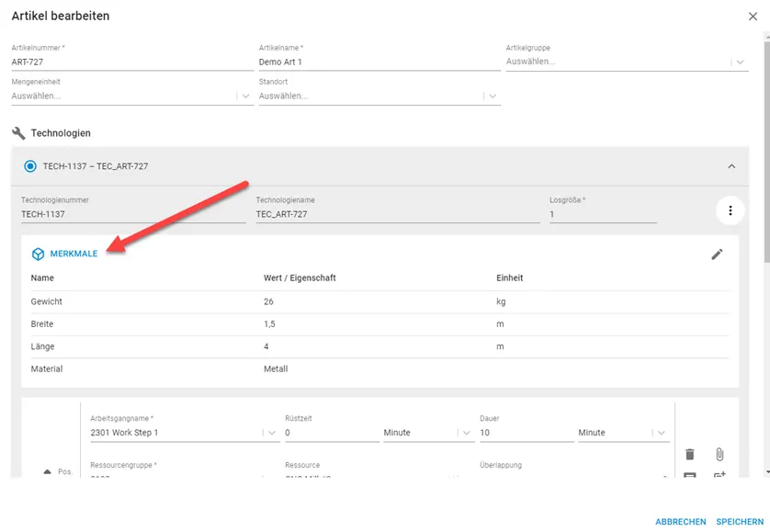This screenshot has width=770, height=532.
Task: Click the Länge row name
Action: (x=42, y=346)
